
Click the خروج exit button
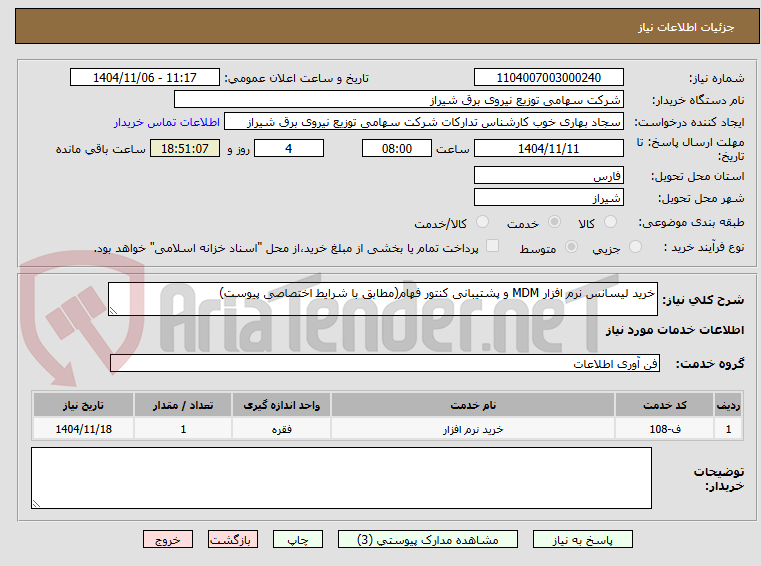point(167,539)
